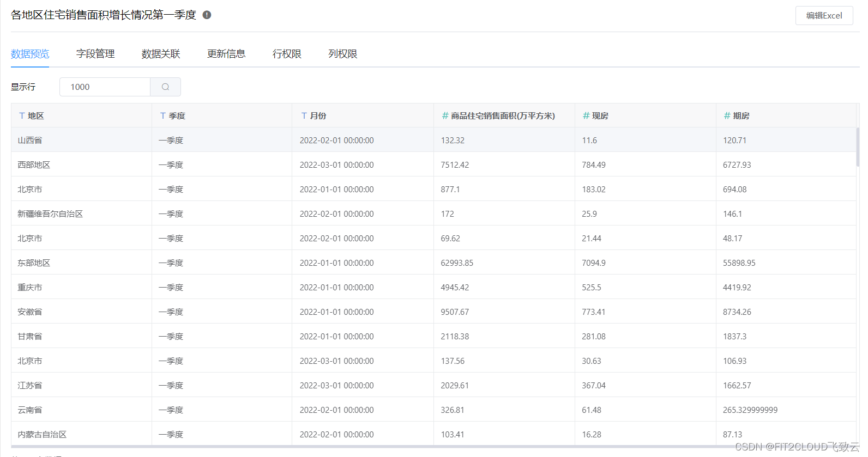Select the 地区 column header text
The width and height of the screenshot is (868, 457).
(x=36, y=115)
